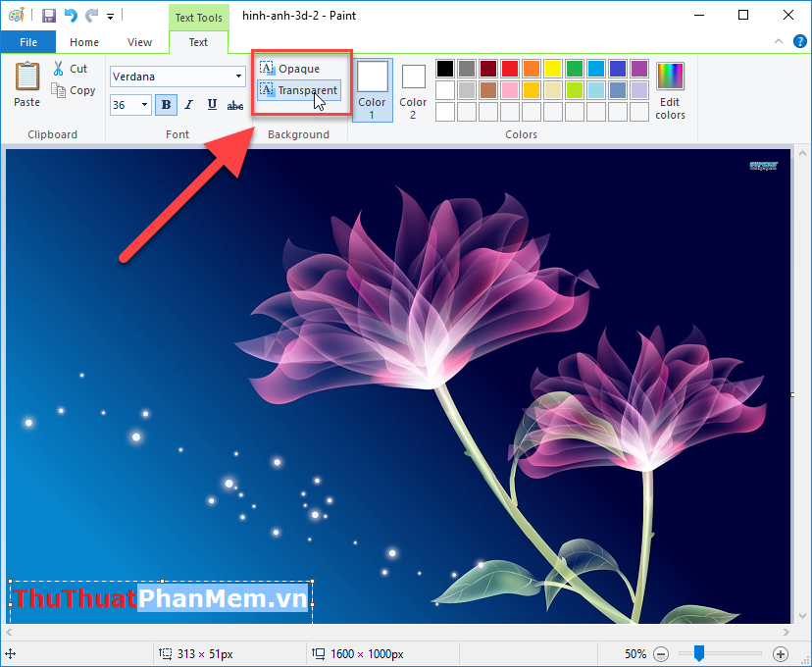This screenshot has height=667, width=812.
Task: Apply italic formatting to text
Action: [x=188, y=104]
